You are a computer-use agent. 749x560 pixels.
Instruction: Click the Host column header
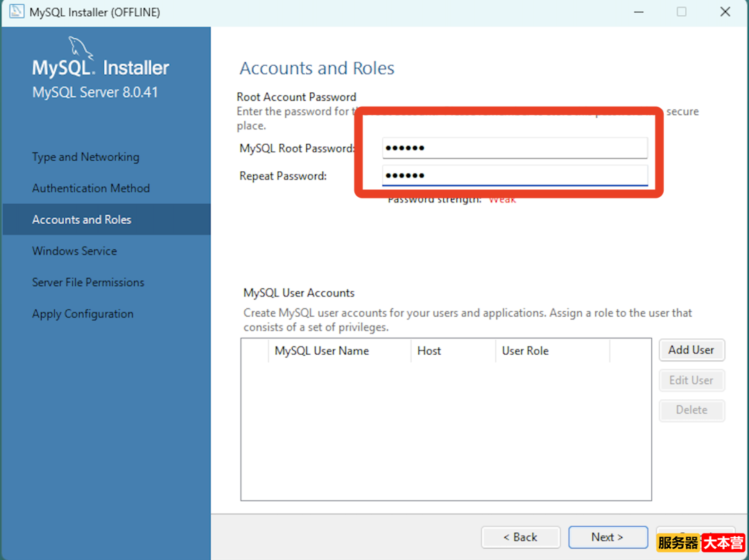(453, 351)
